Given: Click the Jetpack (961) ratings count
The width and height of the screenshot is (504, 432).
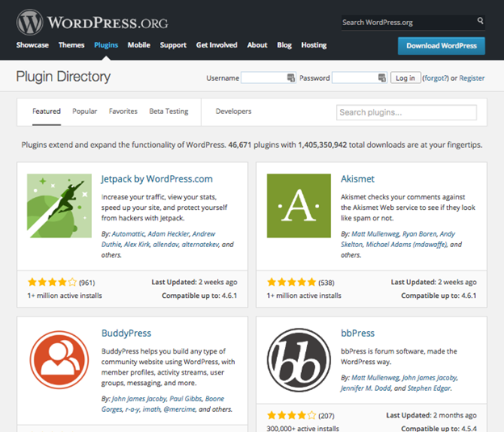Looking at the screenshot, I should [x=87, y=283].
